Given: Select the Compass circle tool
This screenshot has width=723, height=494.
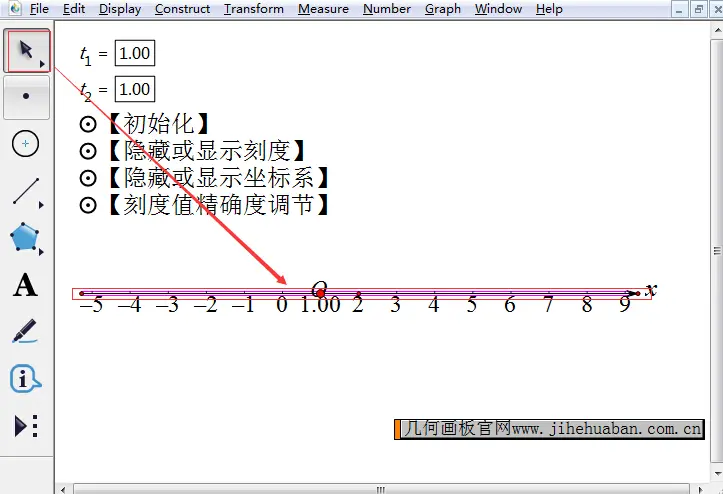Looking at the screenshot, I should tap(26, 144).
